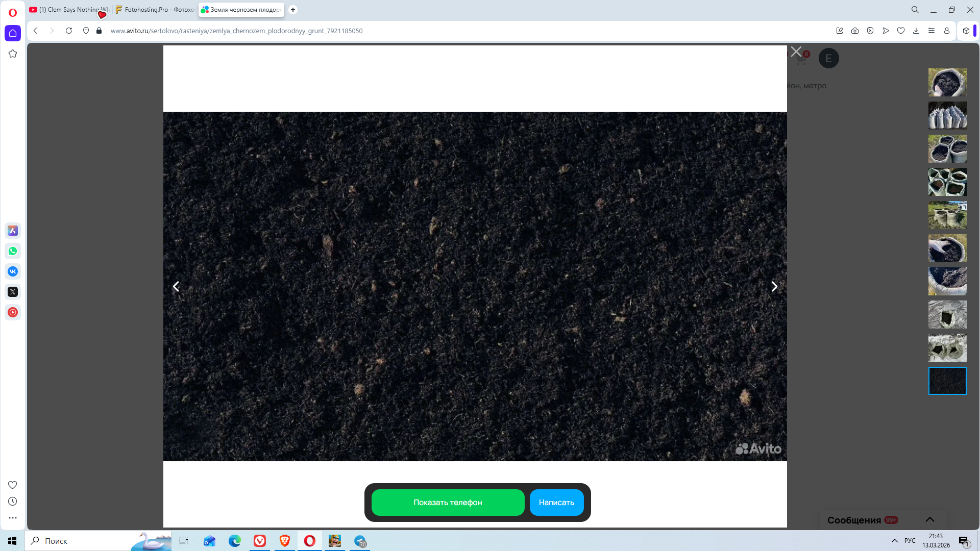This screenshot has height=551, width=980.
Task: Open VK messenger sidebar icon
Action: 13,271
